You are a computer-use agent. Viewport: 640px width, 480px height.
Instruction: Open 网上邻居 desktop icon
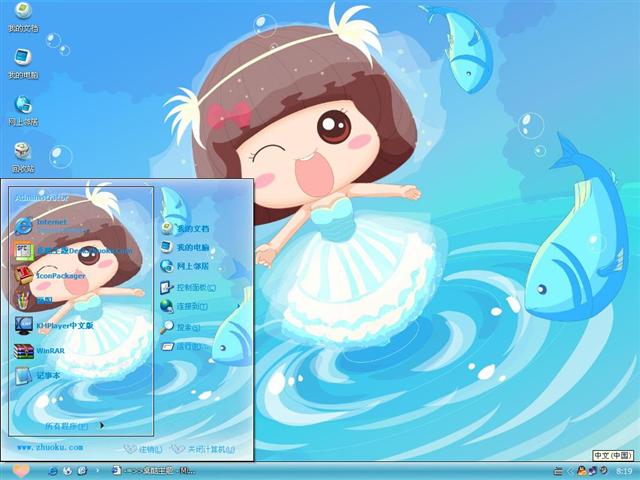tap(23, 111)
